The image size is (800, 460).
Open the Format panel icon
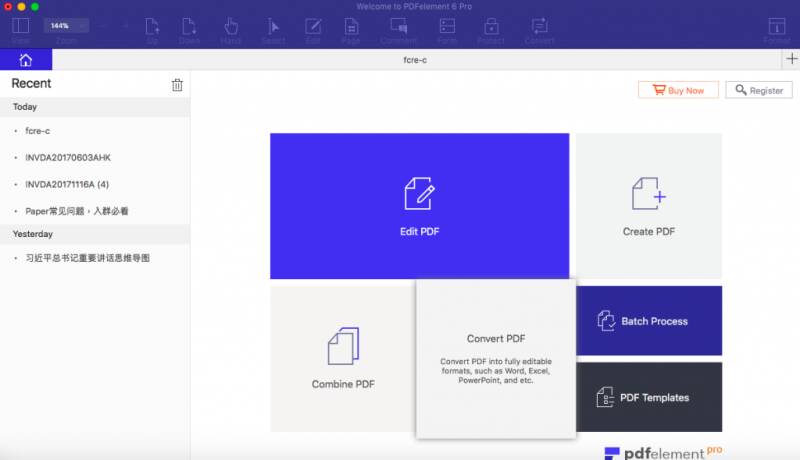coord(777,27)
